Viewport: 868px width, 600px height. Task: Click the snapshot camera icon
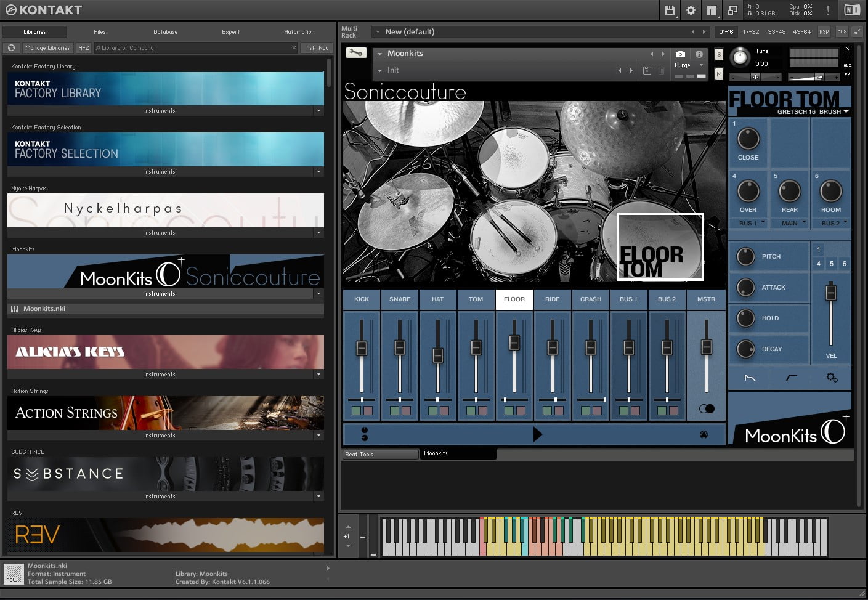[x=680, y=54]
